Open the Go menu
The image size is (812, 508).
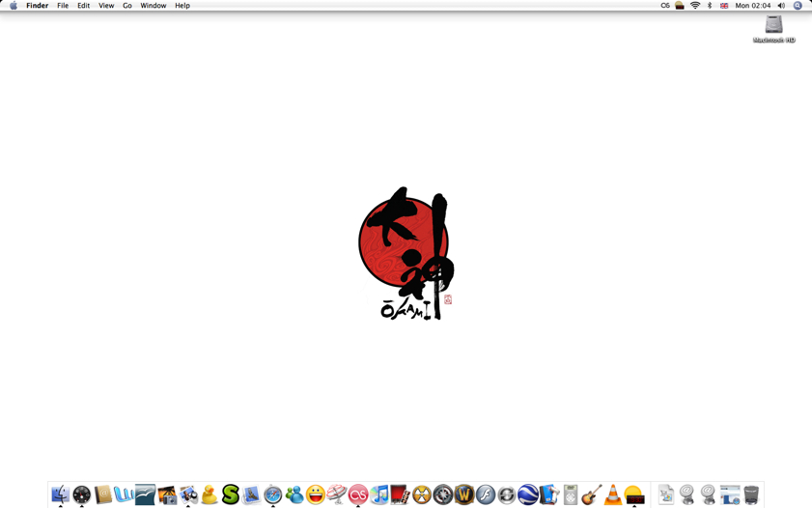coord(126,6)
